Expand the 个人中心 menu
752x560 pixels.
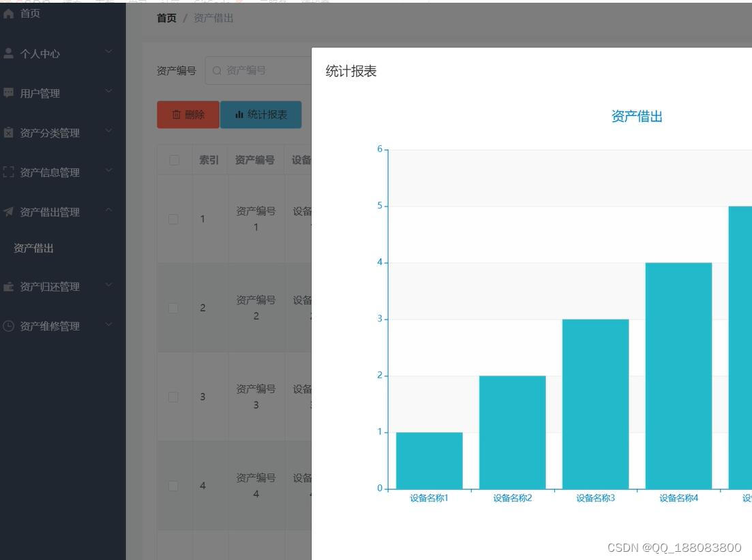[108, 52]
